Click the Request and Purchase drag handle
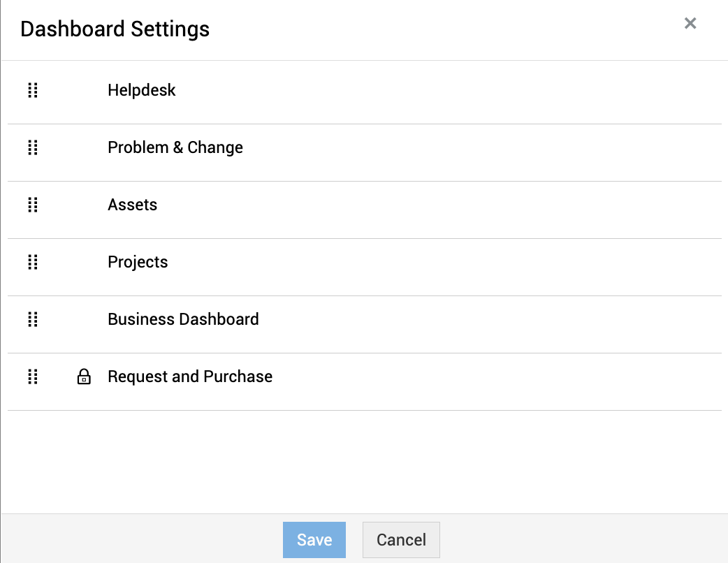The width and height of the screenshot is (728, 563). pos(33,376)
